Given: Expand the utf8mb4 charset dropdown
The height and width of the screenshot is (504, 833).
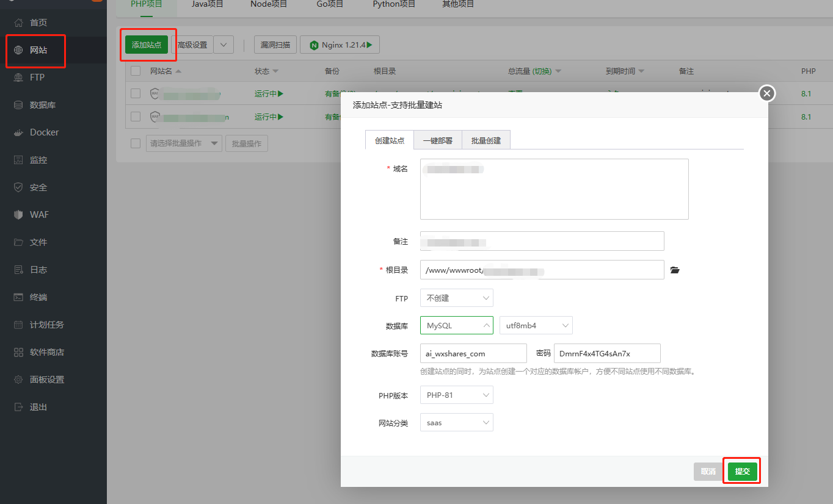Looking at the screenshot, I should click(x=536, y=325).
